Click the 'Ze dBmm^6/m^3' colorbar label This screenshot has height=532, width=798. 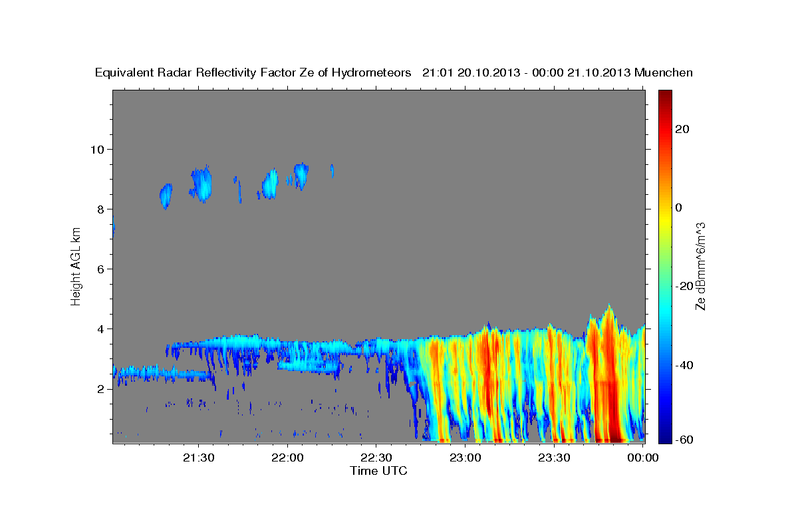click(700, 267)
